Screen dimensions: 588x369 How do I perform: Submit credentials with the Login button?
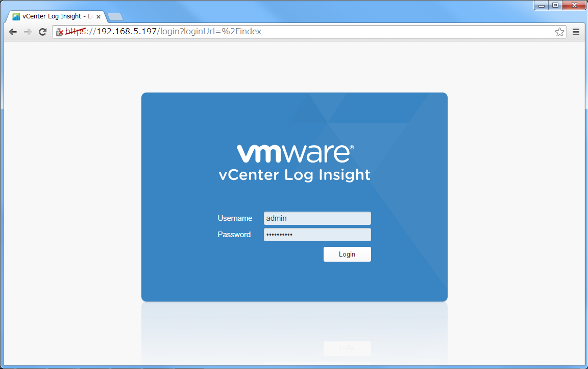[347, 254]
